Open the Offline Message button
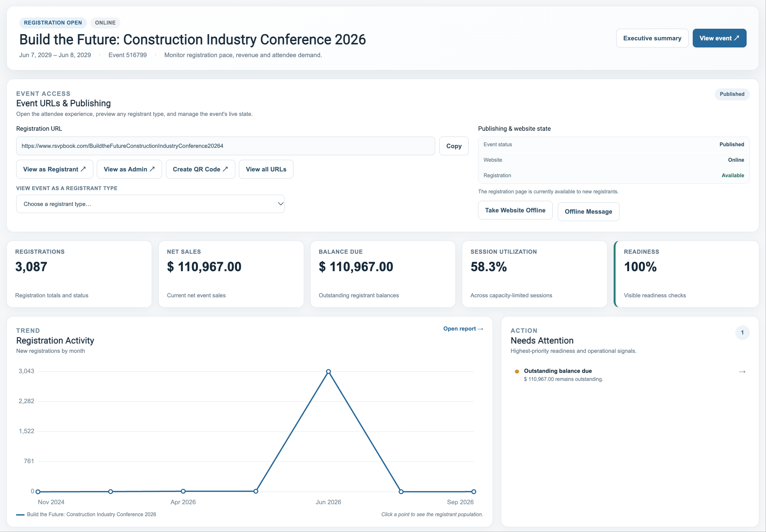Image resolution: width=766 pixels, height=532 pixels. click(x=588, y=212)
